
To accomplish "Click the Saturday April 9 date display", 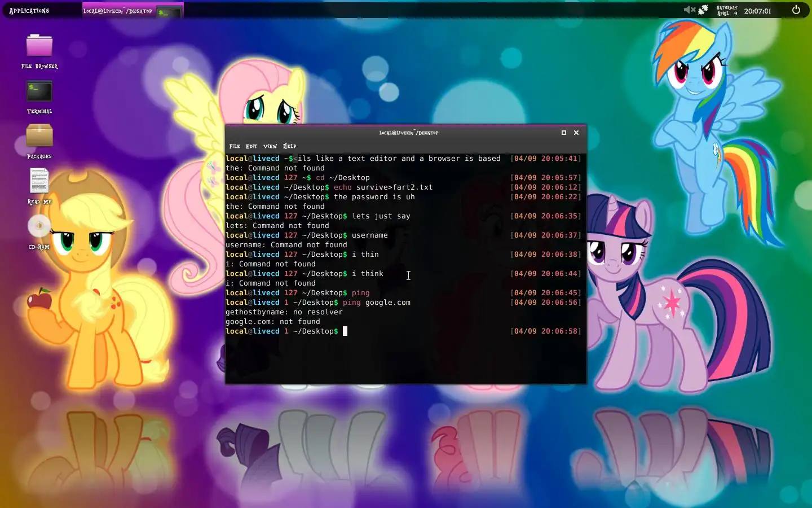I will click(x=727, y=11).
